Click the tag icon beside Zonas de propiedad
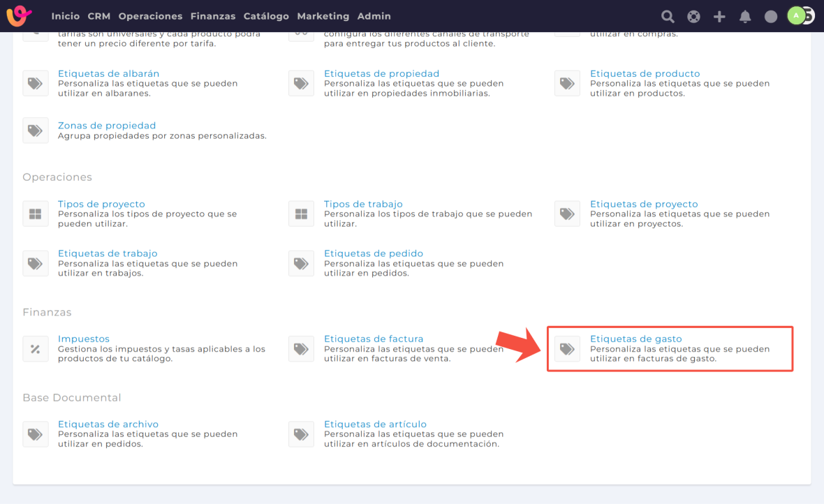This screenshot has height=504, width=824. click(x=36, y=131)
